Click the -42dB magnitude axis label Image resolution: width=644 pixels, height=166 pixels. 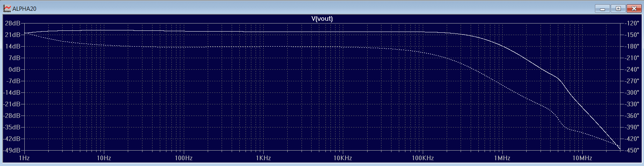[x=12, y=139]
